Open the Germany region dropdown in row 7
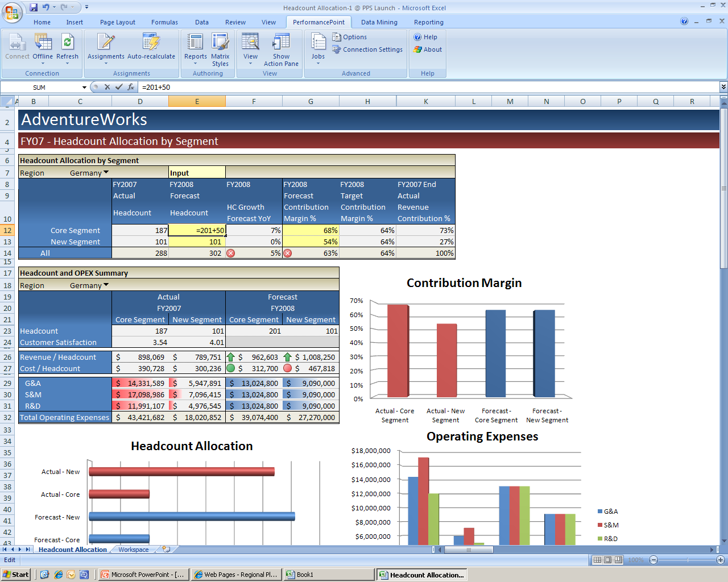The image size is (728, 582). point(106,173)
